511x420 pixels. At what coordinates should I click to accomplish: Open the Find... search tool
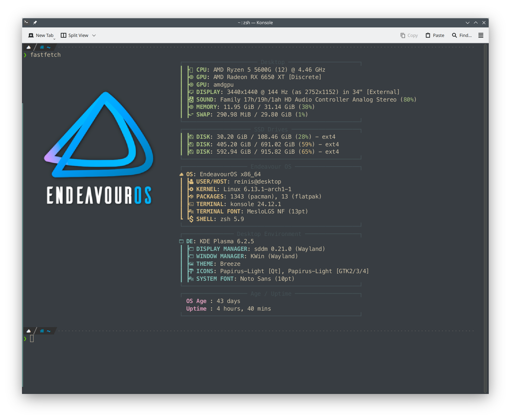tap(462, 35)
